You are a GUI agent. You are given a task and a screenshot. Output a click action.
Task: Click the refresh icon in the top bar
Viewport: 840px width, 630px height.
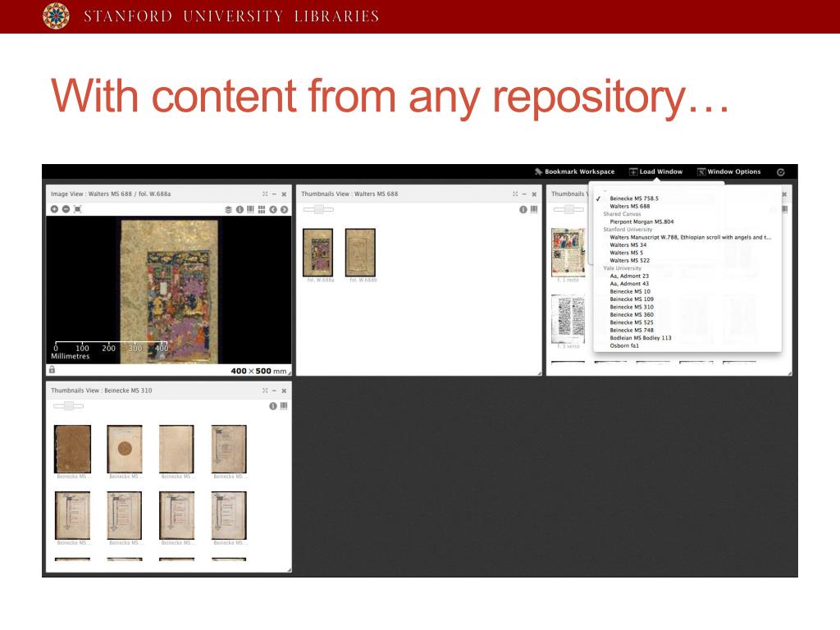point(781,172)
